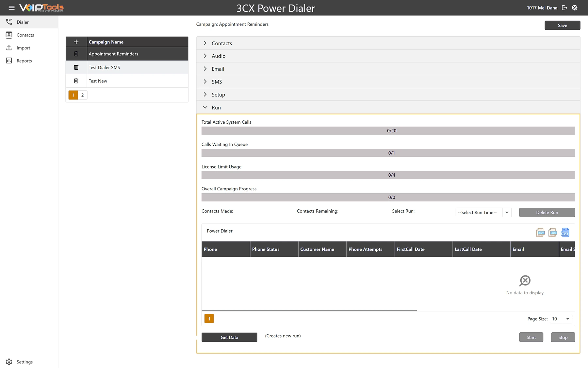This screenshot has width=588, height=368.
Task: Save the campaign
Action: click(x=562, y=25)
